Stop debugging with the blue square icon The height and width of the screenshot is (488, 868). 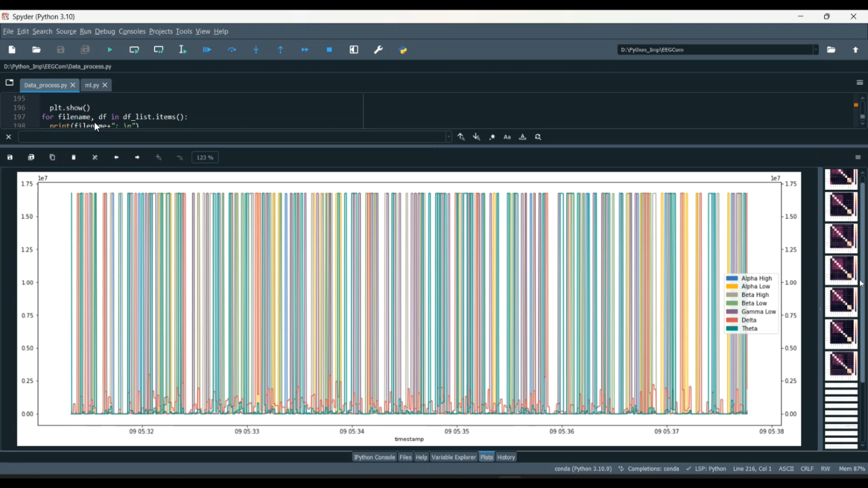[x=329, y=50]
